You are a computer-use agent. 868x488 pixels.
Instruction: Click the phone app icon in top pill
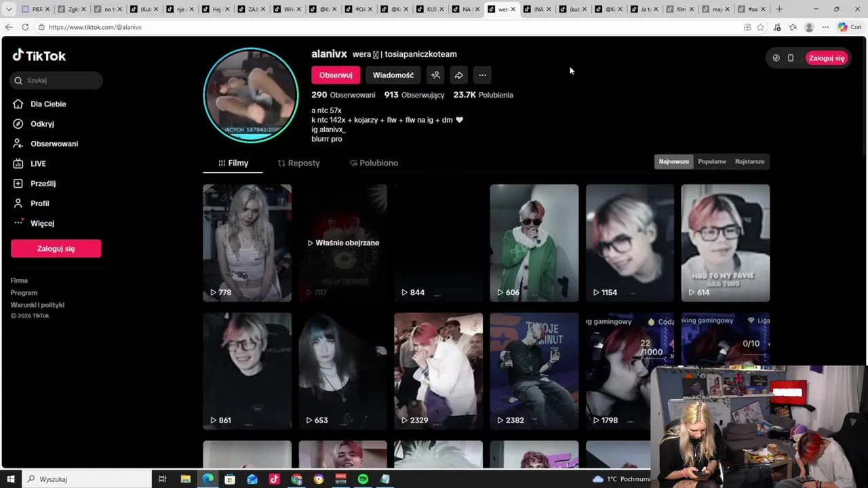pos(790,58)
